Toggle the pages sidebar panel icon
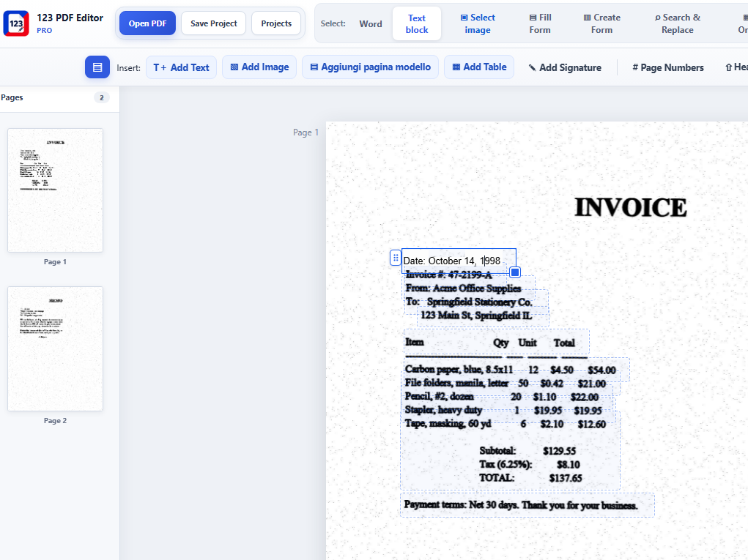The image size is (748, 560). pos(97,67)
